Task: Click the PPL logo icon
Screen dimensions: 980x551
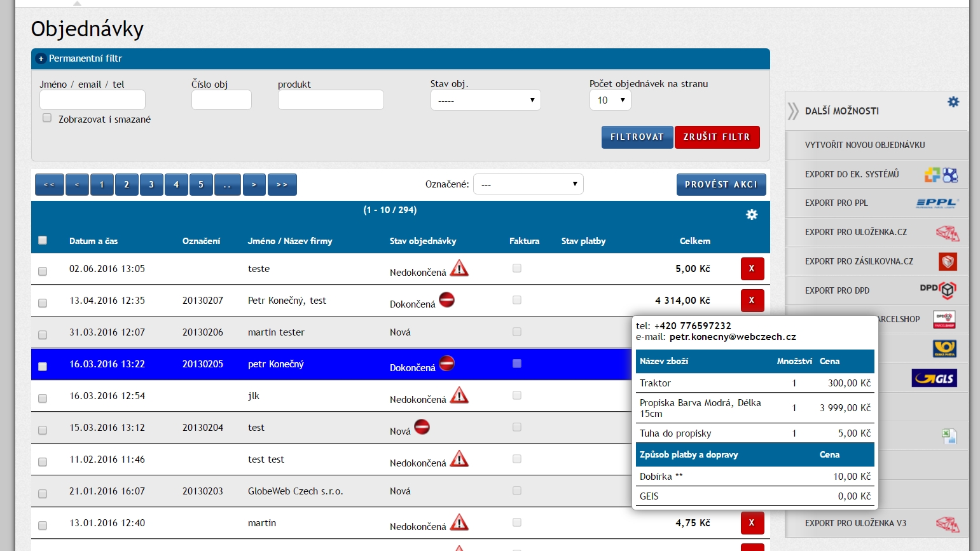Action: coord(937,203)
